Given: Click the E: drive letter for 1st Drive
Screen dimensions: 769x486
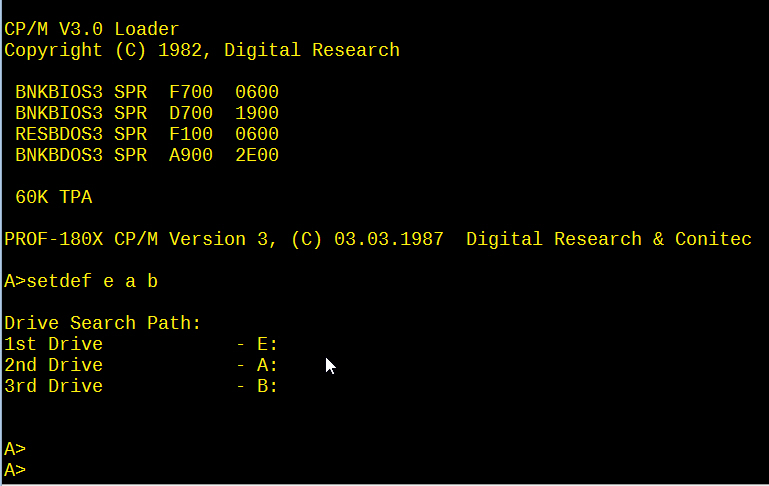Looking at the screenshot, I should tap(267, 344).
